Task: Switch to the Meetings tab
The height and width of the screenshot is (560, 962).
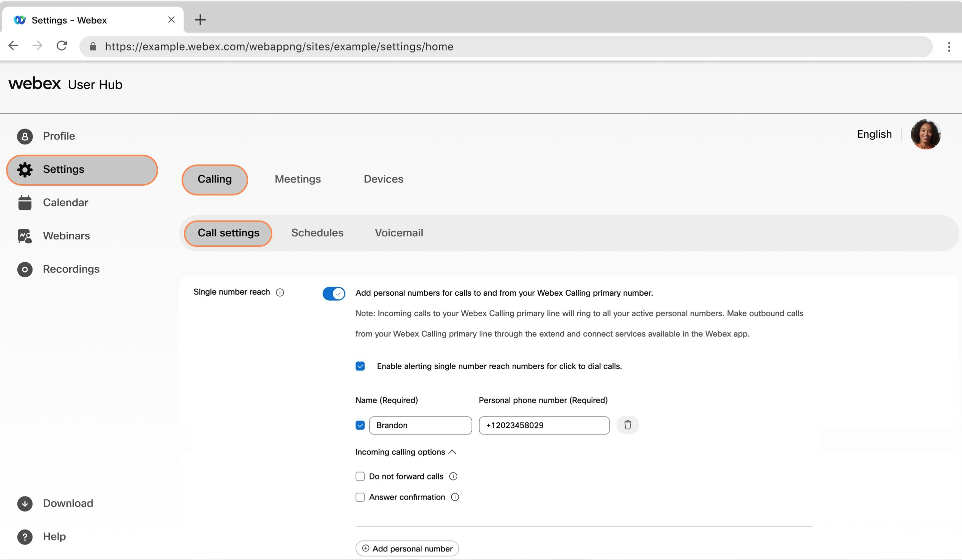Action: 298,179
